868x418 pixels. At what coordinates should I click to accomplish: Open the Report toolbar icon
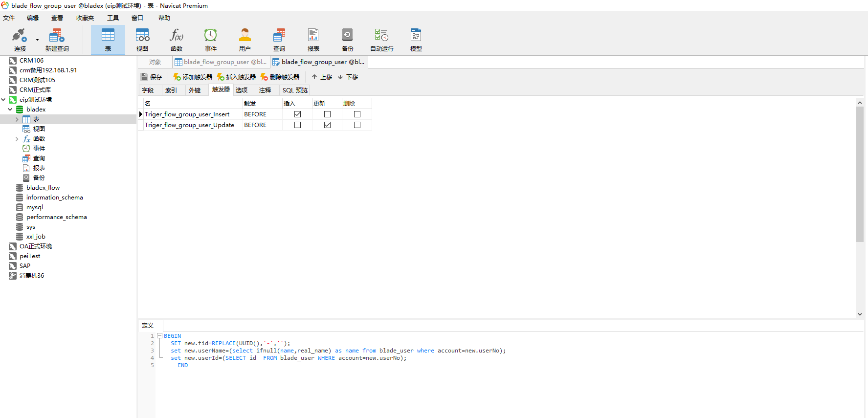[313, 40]
